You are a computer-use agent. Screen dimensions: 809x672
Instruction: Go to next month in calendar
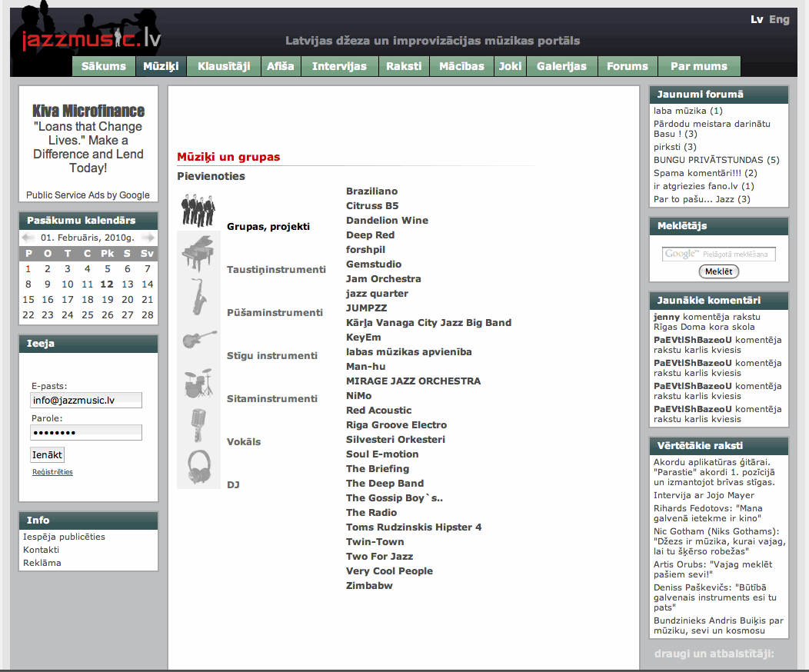[148, 238]
